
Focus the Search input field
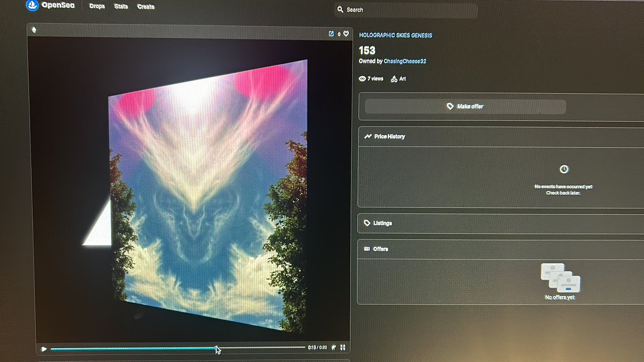click(x=405, y=10)
